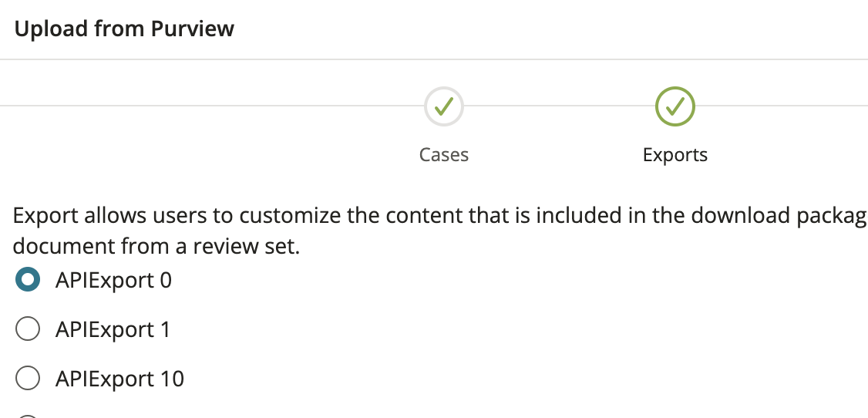Screen dimensions: 868x418
Task: Click the filled dot inside APIExport 0 radio
Action: (x=28, y=280)
